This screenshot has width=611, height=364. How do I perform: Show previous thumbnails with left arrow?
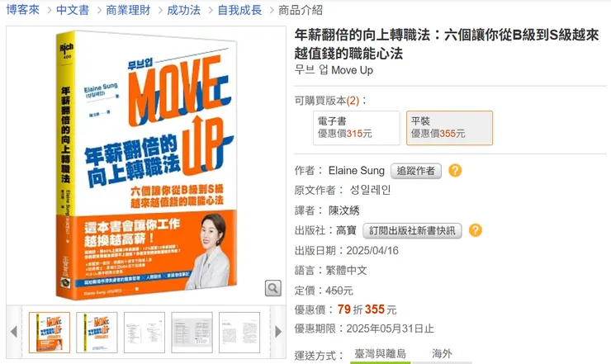point(14,332)
